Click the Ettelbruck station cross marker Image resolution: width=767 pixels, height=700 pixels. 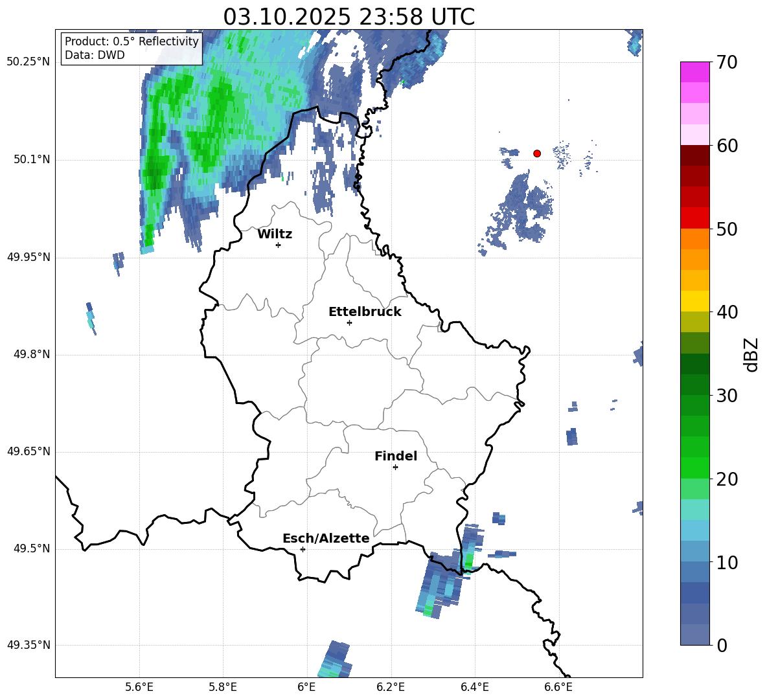349,322
